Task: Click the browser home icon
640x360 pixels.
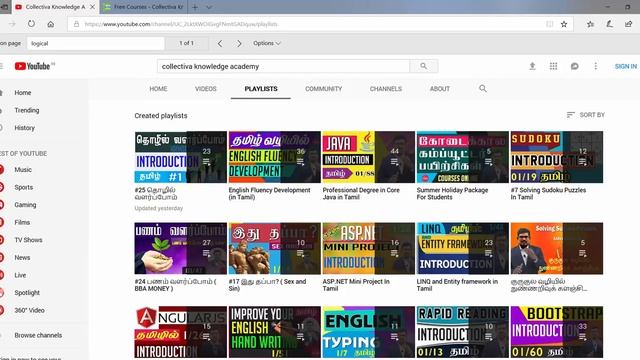Action: [x=51, y=24]
